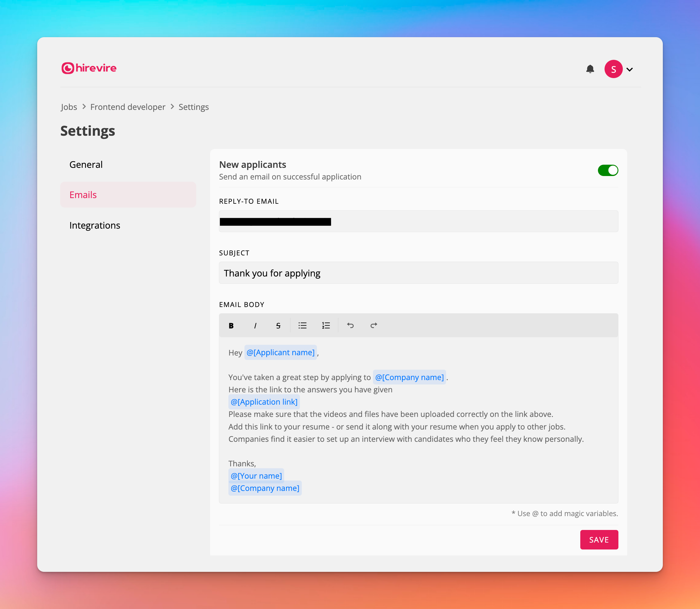700x609 pixels.
Task: Apply italic formatting in the editor
Action: coord(255,326)
